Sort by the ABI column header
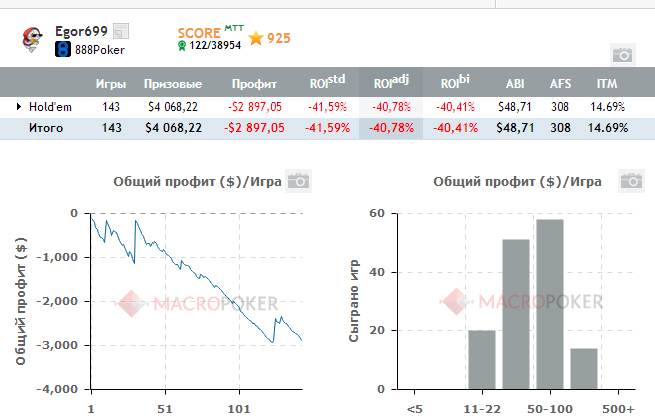Screen dimensions: 655x420 click(514, 84)
